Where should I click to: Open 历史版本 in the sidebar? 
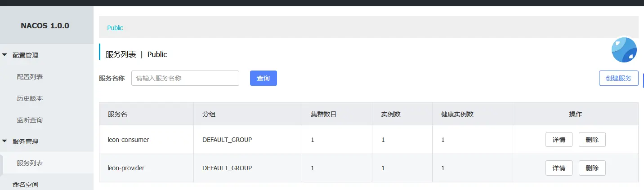(30, 98)
